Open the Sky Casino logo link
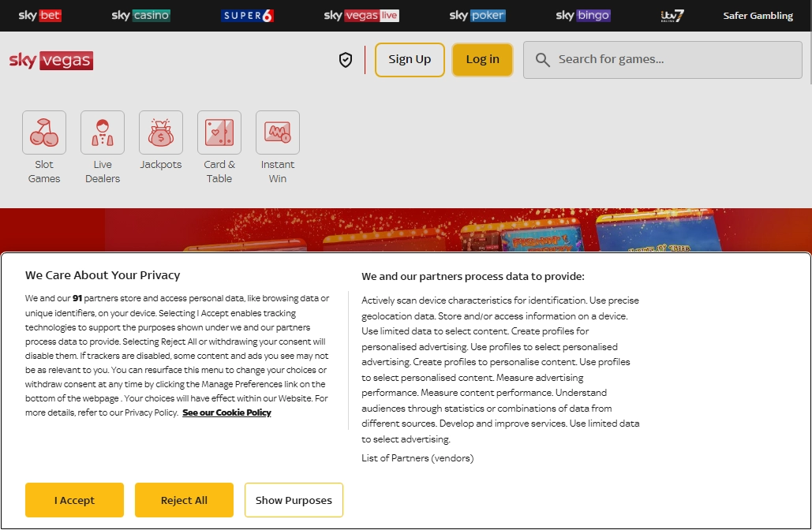This screenshot has width=812, height=530. (140, 16)
